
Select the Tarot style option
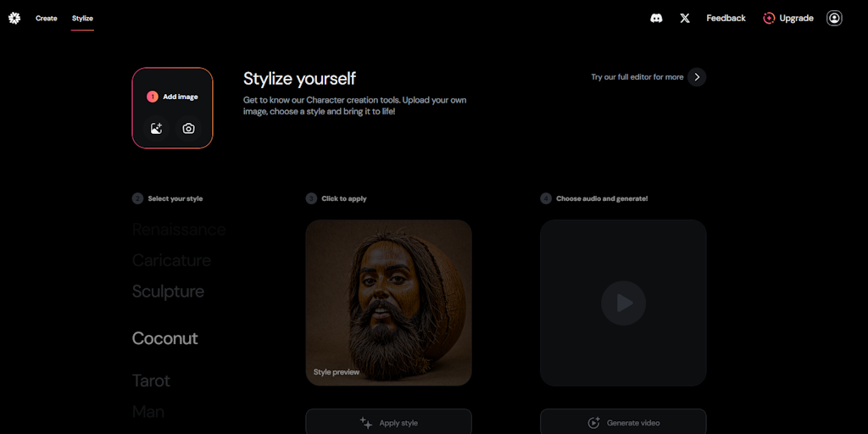click(x=151, y=381)
